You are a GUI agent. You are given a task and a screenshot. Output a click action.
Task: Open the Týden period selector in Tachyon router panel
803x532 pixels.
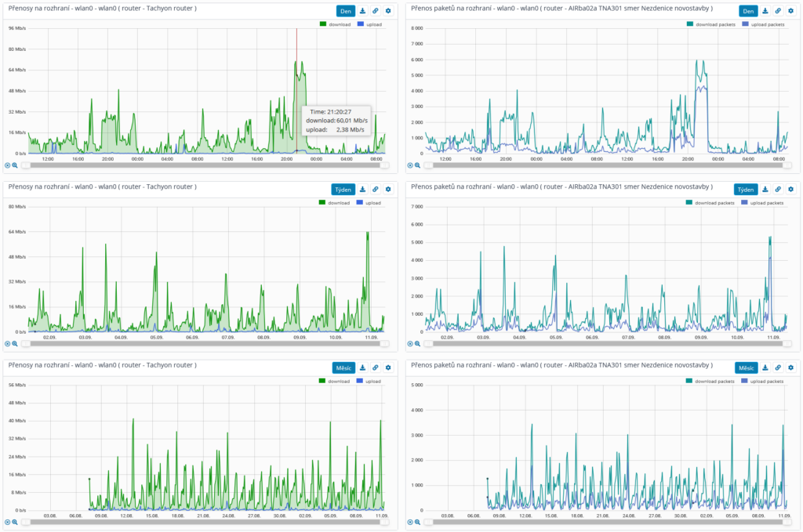343,190
